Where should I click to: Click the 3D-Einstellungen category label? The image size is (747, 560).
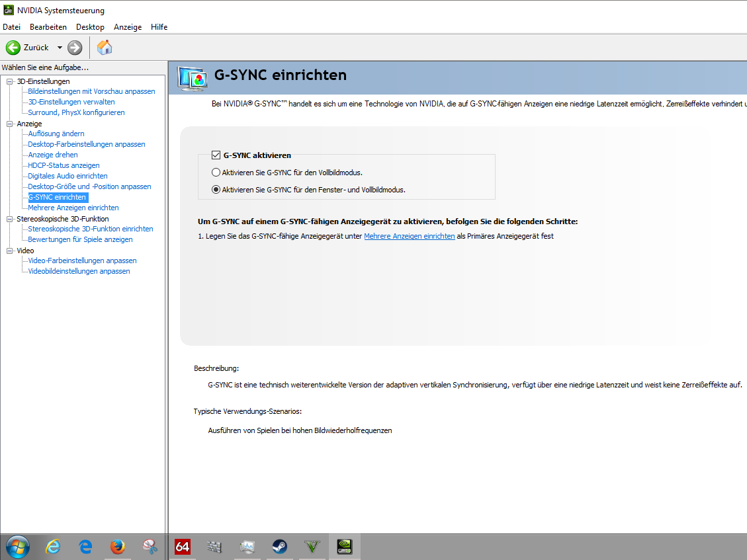(x=44, y=81)
